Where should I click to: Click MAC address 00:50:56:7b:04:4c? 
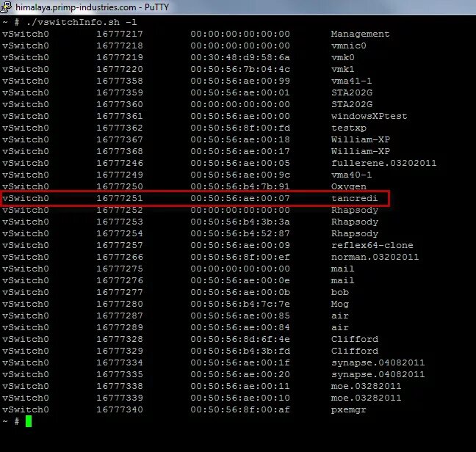[x=240, y=69]
